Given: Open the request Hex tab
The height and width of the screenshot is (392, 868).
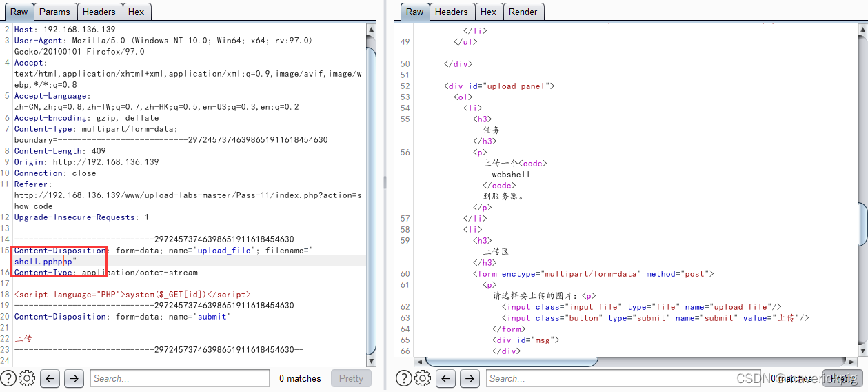Looking at the screenshot, I should (137, 12).
